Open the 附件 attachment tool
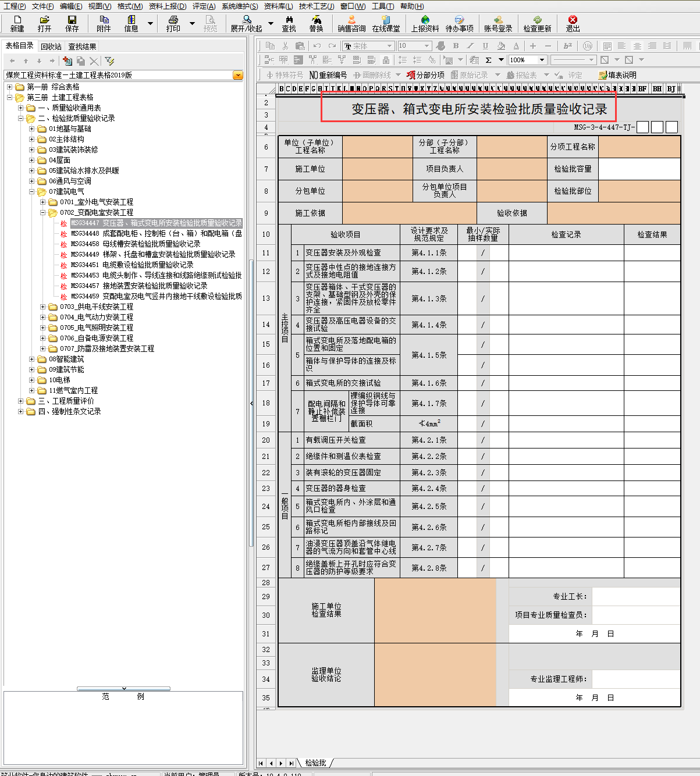 (104, 23)
